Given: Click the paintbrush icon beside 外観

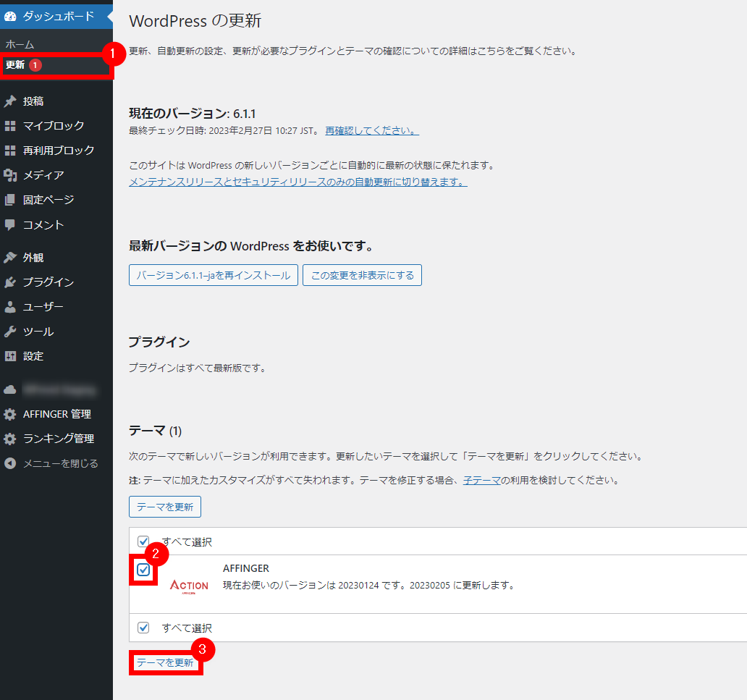Looking at the screenshot, I should click(10, 257).
